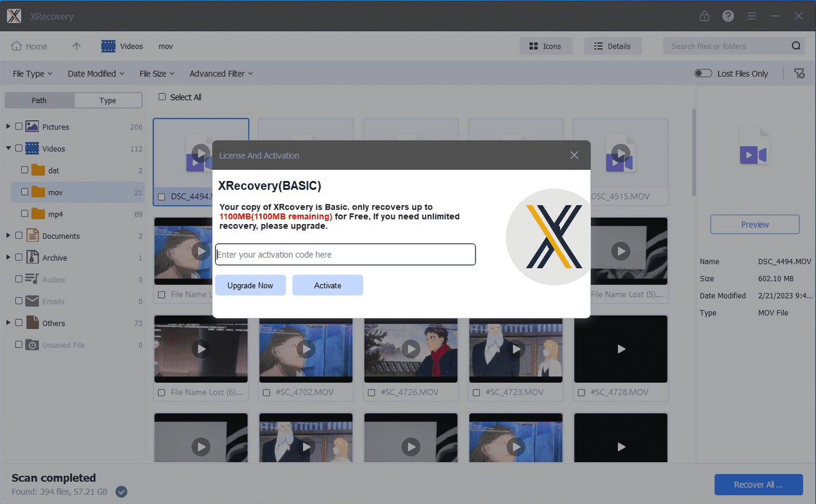Play the #SC_4728.MOV thumbnail
This screenshot has height=504, width=816.
pyautogui.click(x=621, y=349)
